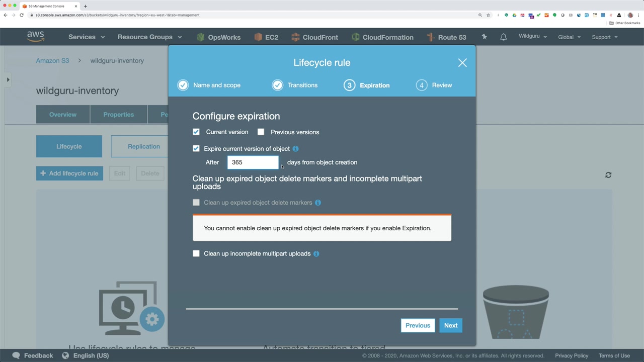
Task: Switch to the Properties tab
Action: tap(119, 115)
